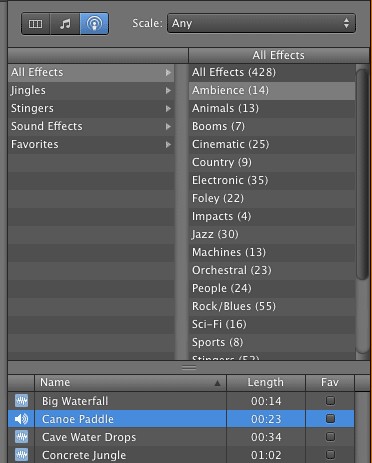
Task: Select All Effects (428) entry
Action: [272, 72]
